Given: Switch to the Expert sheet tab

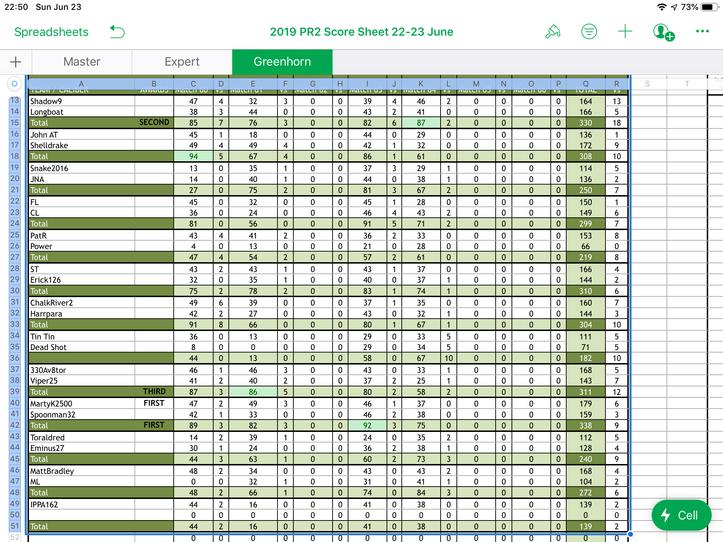Looking at the screenshot, I should 182,62.
